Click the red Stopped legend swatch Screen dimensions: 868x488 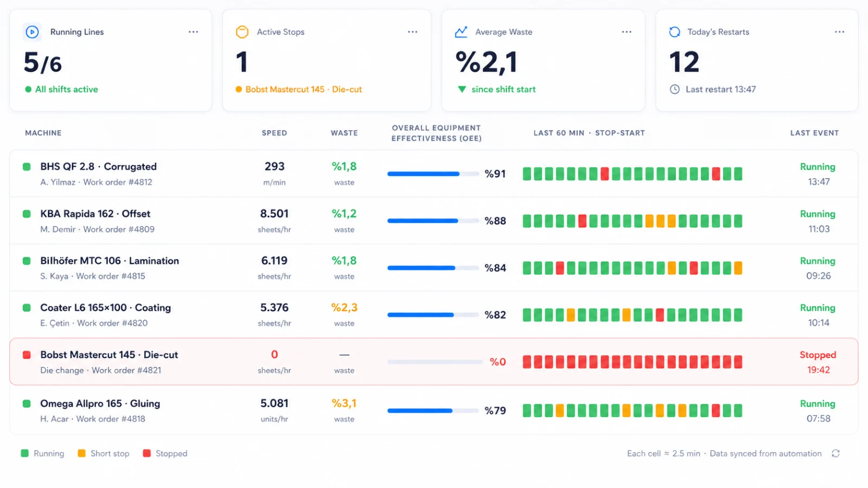(146, 453)
